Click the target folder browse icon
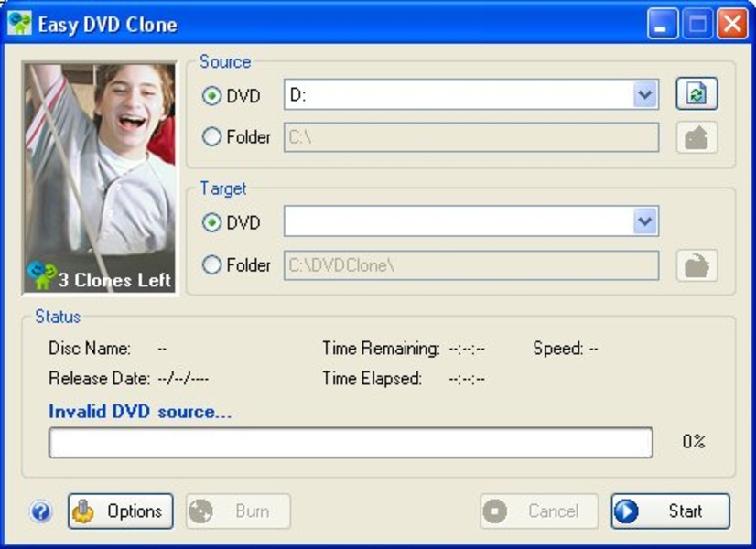The image size is (756, 549). (x=697, y=265)
